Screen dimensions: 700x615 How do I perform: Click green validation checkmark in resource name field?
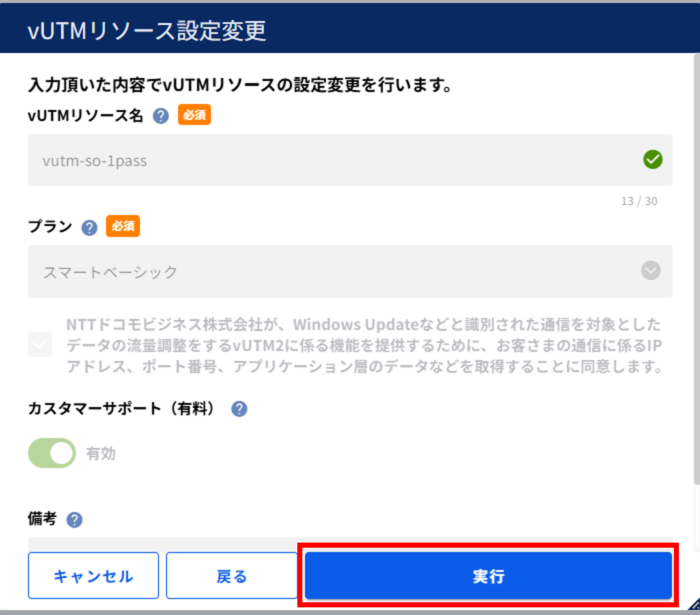point(652,160)
